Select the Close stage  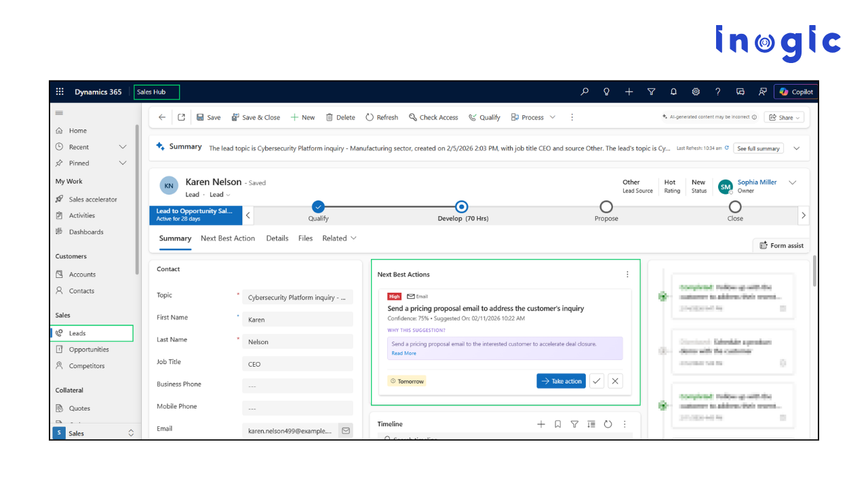[735, 207]
